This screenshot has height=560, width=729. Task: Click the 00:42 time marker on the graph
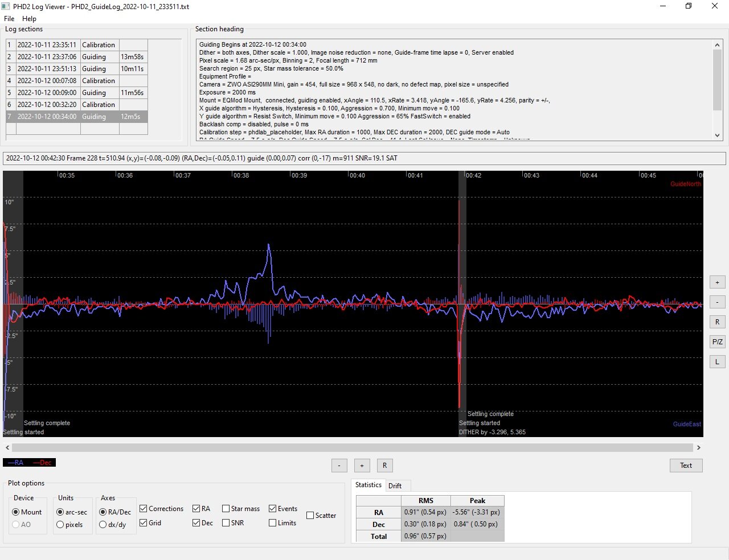474,175
